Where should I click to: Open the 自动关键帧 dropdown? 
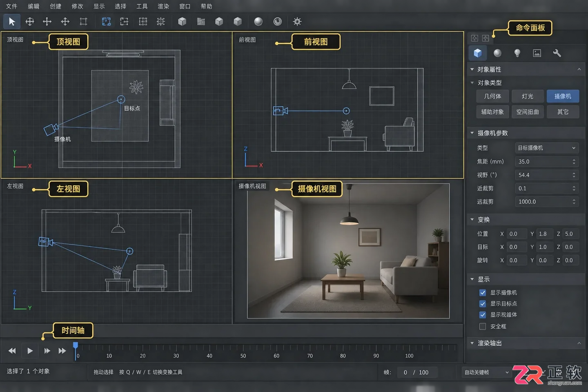coord(487,372)
